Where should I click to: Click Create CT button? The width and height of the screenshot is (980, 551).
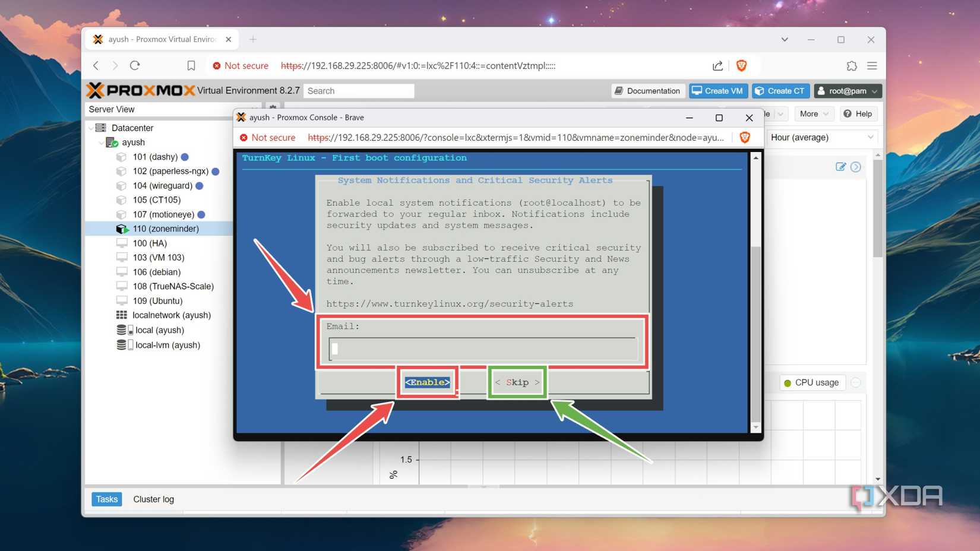pos(780,91)
